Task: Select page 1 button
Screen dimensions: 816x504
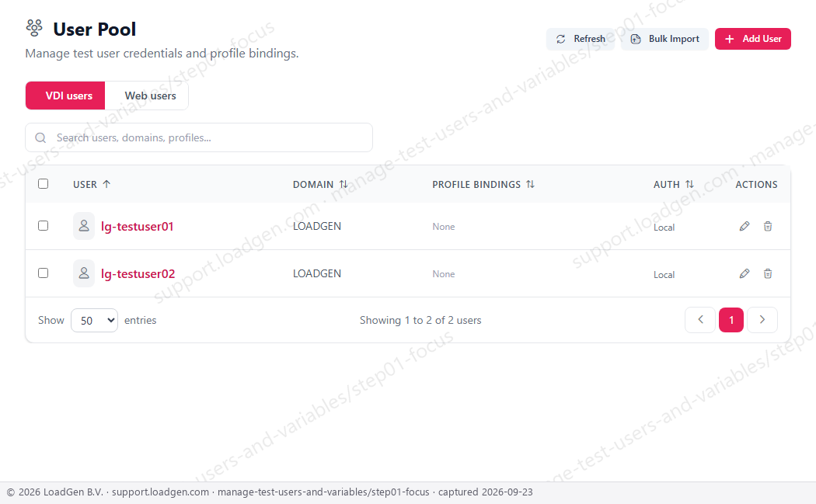Action: [x=731, y=319]
